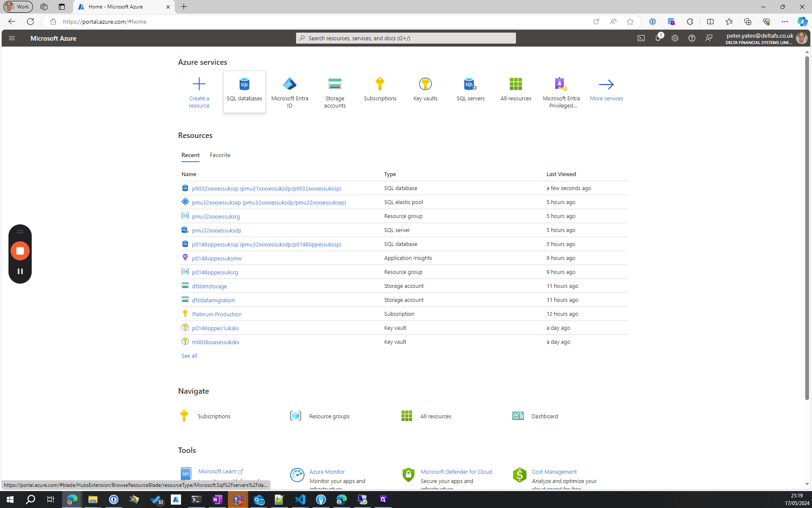Pause the screen recording

click(x=20, y=271)
